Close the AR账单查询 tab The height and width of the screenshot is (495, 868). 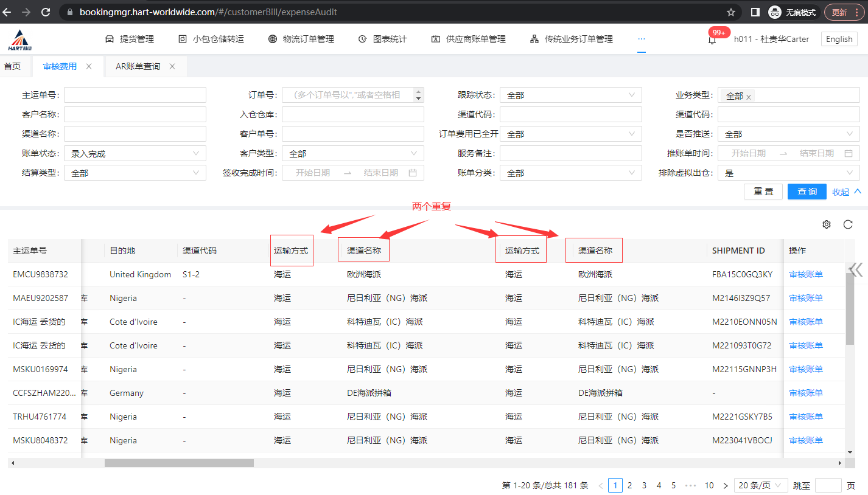172,66
